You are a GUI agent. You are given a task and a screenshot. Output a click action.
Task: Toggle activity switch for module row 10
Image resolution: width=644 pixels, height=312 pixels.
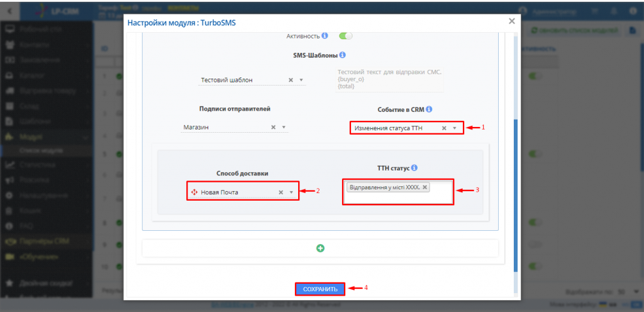[536, 267]
